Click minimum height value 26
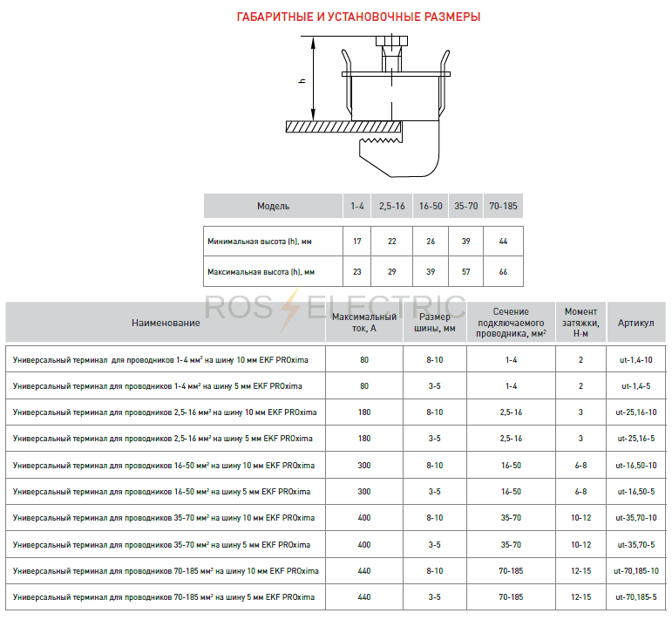Image resolution: width=672 pixels, height=620 pixels. coord(431,242)
